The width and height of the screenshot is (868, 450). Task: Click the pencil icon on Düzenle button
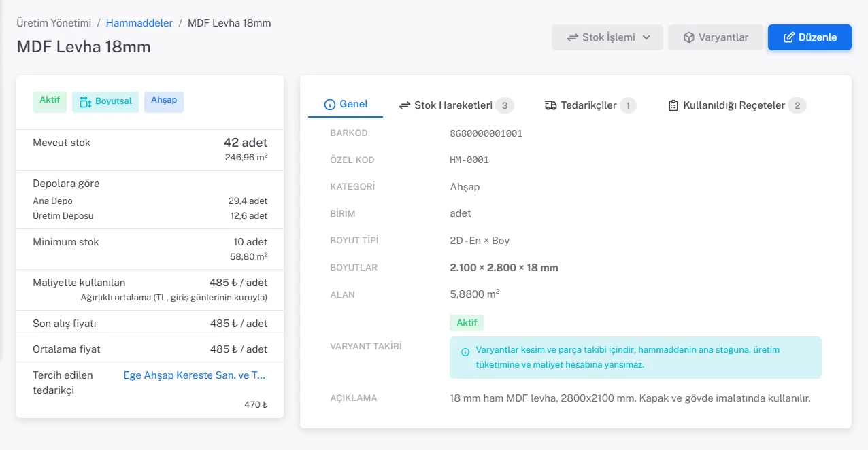point(789,37)
